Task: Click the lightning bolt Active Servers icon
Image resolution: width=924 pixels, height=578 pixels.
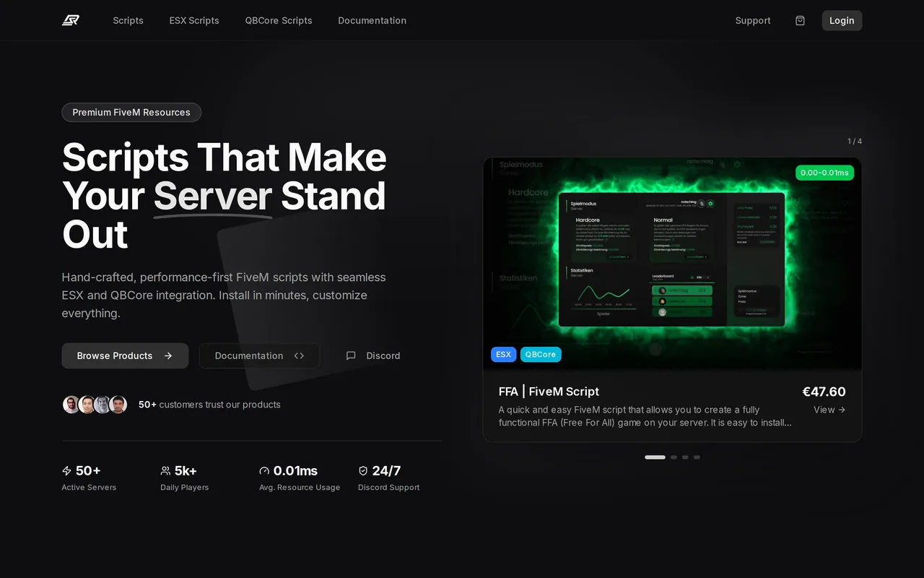Action: coord(67,471)
